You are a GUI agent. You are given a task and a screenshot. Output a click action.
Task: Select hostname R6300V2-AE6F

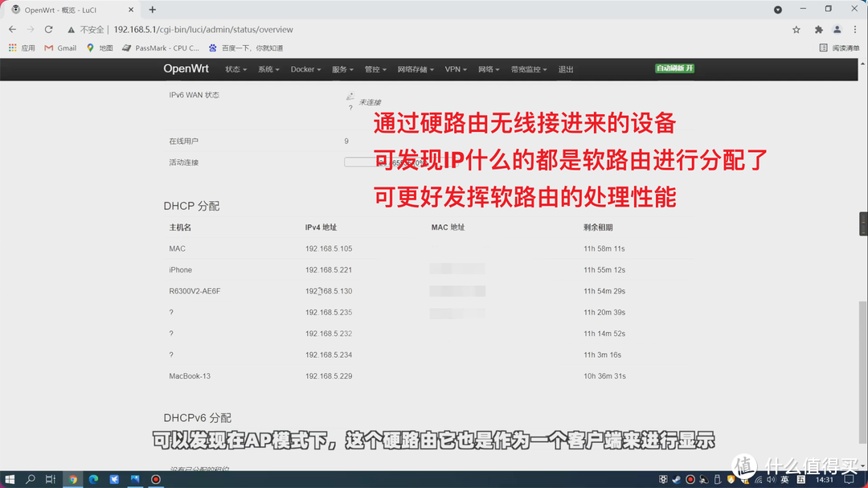coord(194,291)
